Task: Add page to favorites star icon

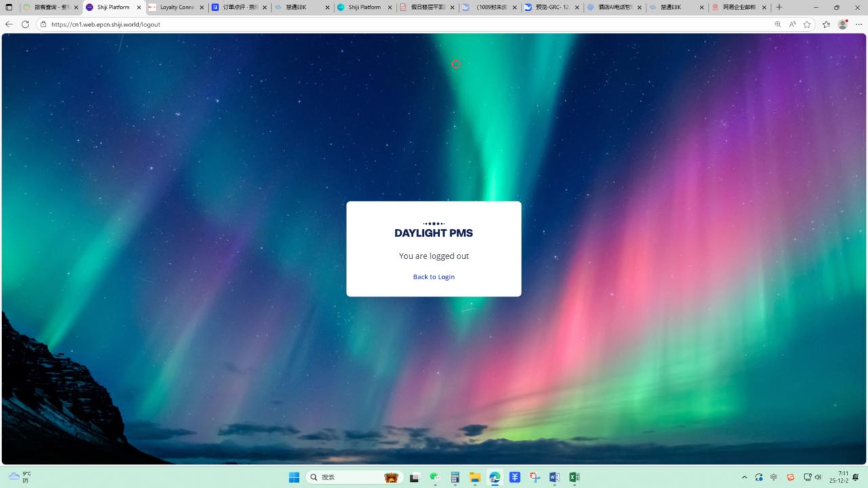Action: pyautogui.click(x=807, y=24)
